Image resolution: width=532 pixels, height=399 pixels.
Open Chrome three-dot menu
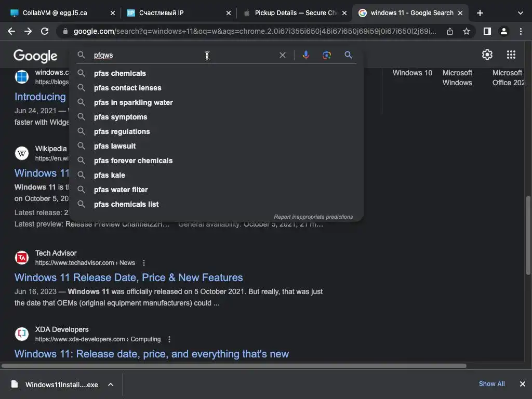(x=521, y=31)
